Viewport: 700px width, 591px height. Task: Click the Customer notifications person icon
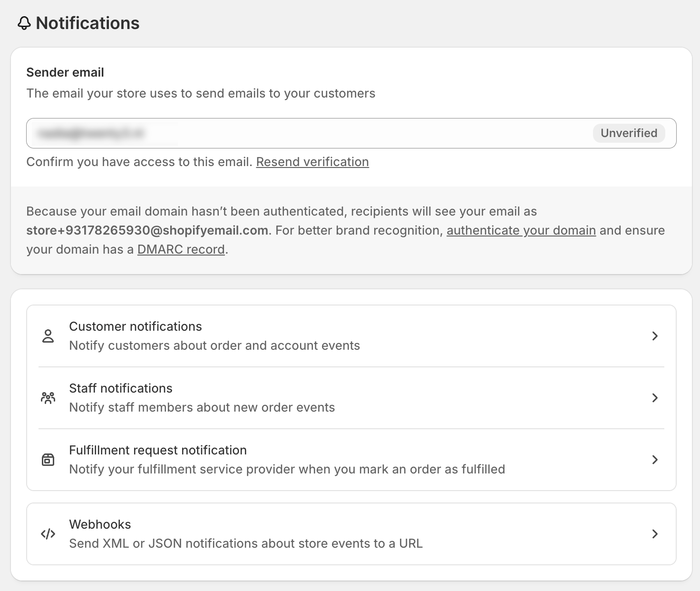pyautogui.click(x=48, y=336)
